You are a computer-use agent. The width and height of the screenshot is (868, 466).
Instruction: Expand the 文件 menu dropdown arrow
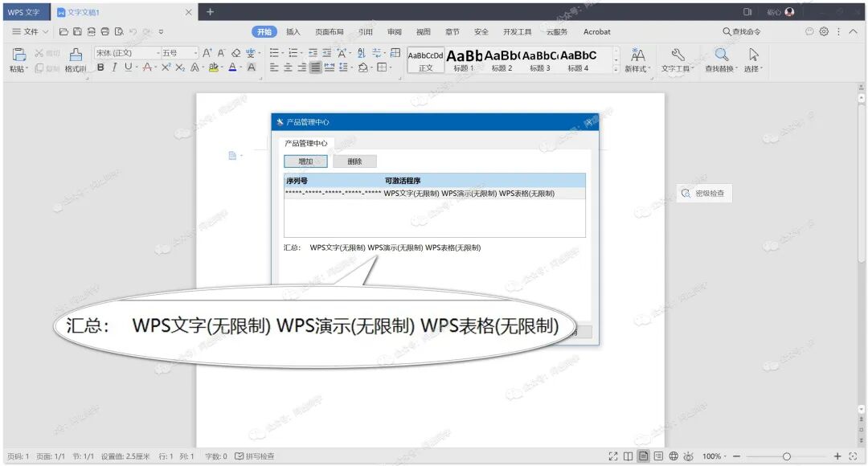pos(45,32)
